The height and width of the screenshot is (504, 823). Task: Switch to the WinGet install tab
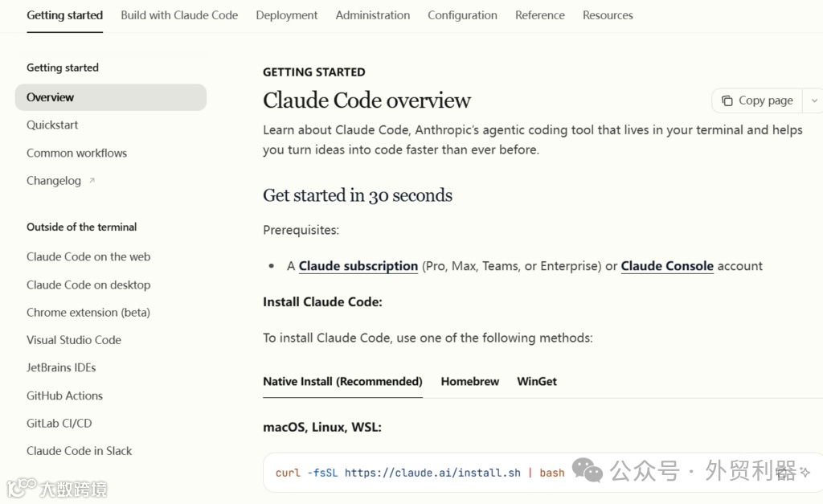(x=537, y=381)
